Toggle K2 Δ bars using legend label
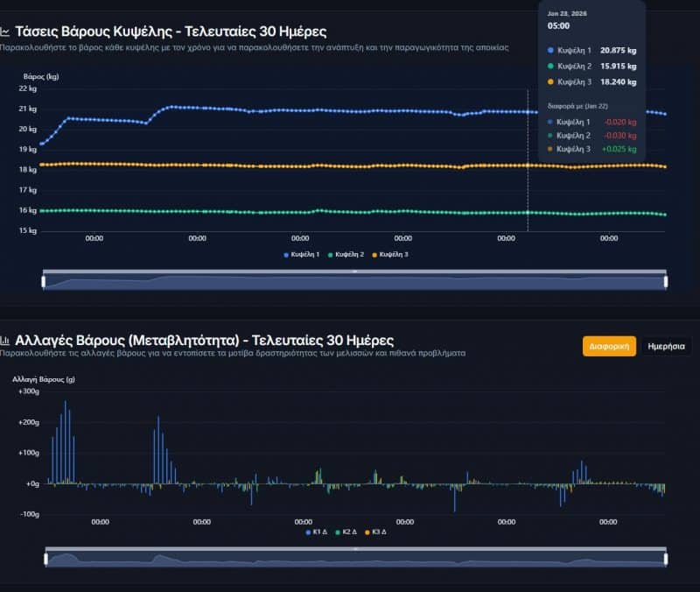Screen dimensions: 700x592 click(x=348, y=532)
